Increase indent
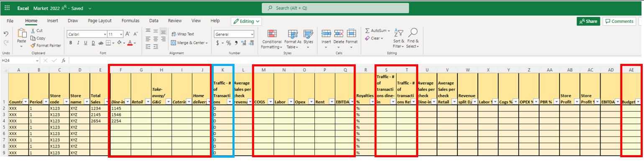 tap(156, 47)
